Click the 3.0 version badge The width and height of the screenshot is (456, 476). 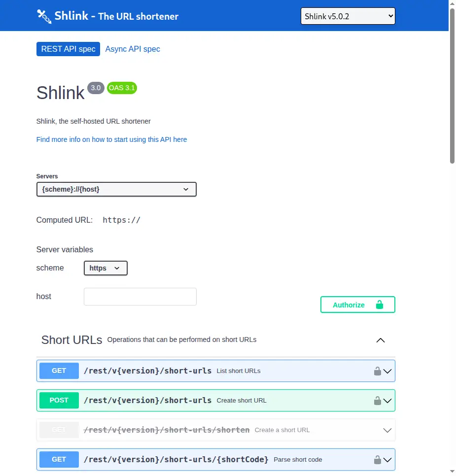pyautogui.click(x=96, y=88)
